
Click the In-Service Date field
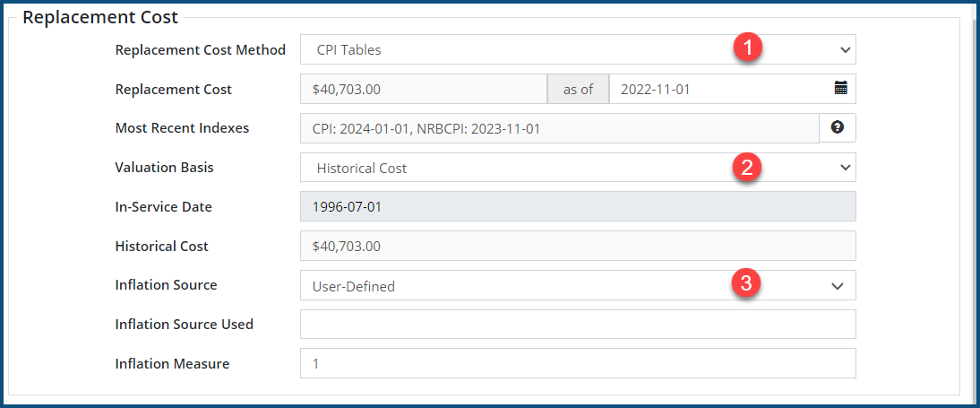coord(578,206)
